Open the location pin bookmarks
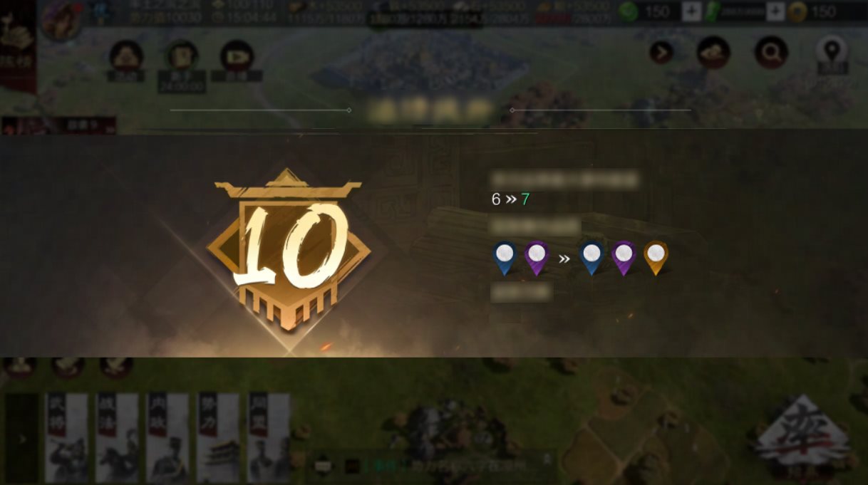 pos(832,51)
